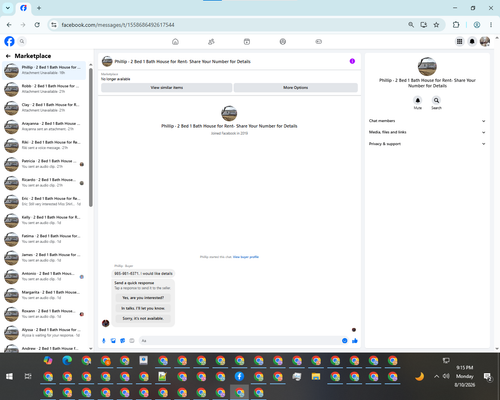Open the Gaming icon in top navigation
The height and width of the screenshot is (400, 500).
(318, 42)
